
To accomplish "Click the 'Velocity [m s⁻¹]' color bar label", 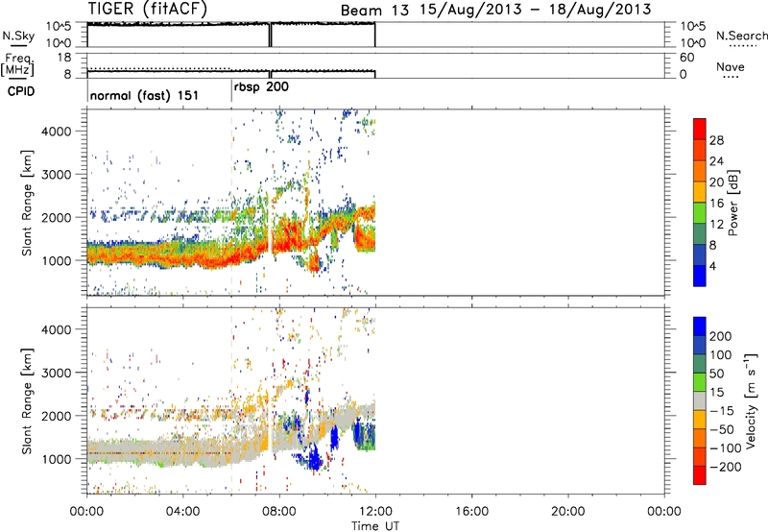I will [x=751, y=400].
